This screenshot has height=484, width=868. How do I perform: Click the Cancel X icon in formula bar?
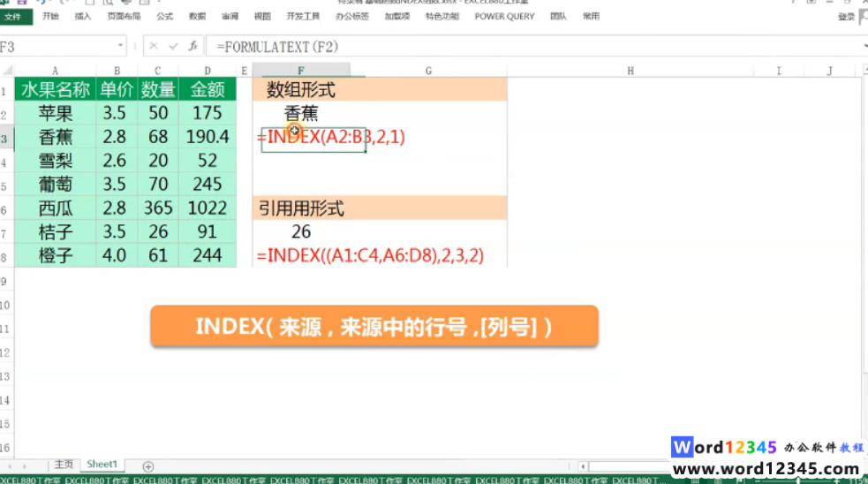click(154, 46)
